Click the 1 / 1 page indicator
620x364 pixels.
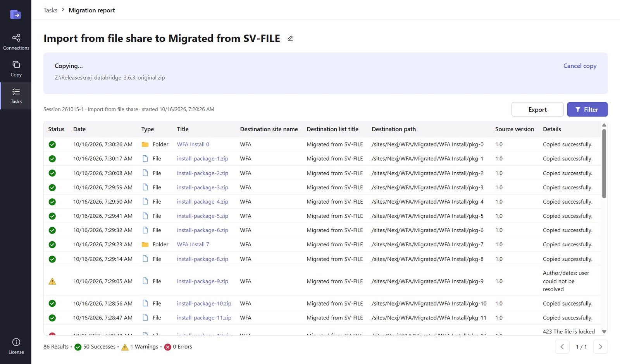click(x=581, y=347)
